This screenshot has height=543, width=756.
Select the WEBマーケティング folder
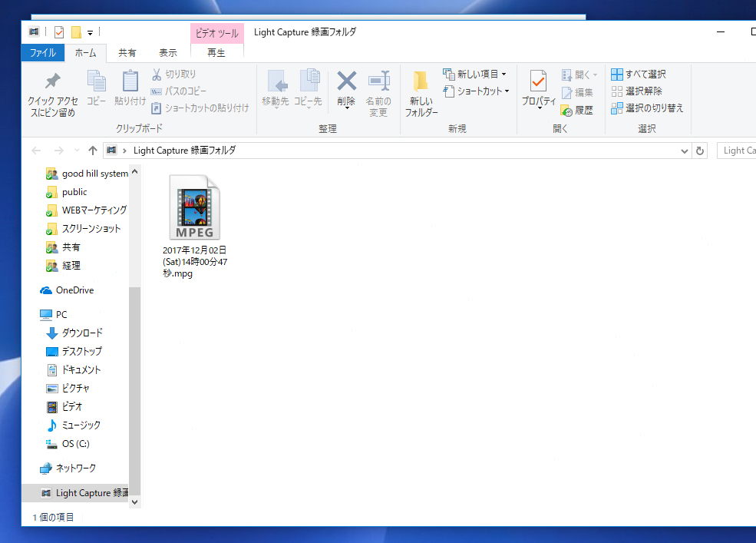[87, 210]
